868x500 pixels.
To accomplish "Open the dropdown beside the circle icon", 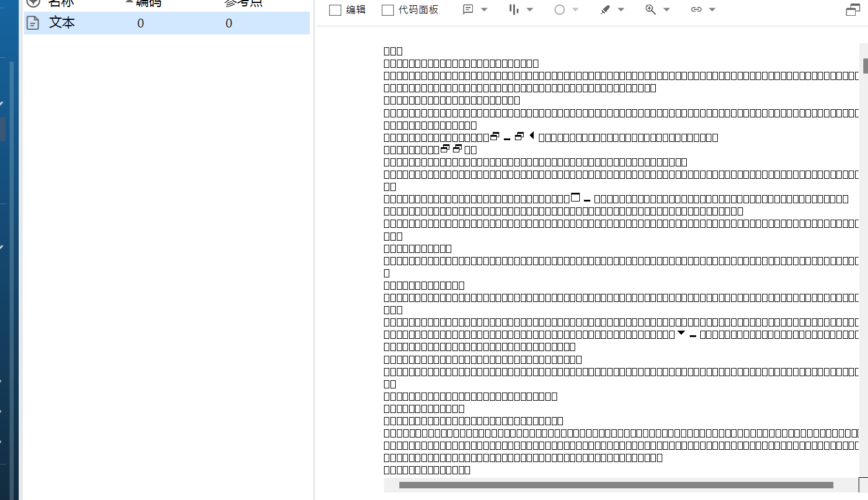I will [575, 9].
